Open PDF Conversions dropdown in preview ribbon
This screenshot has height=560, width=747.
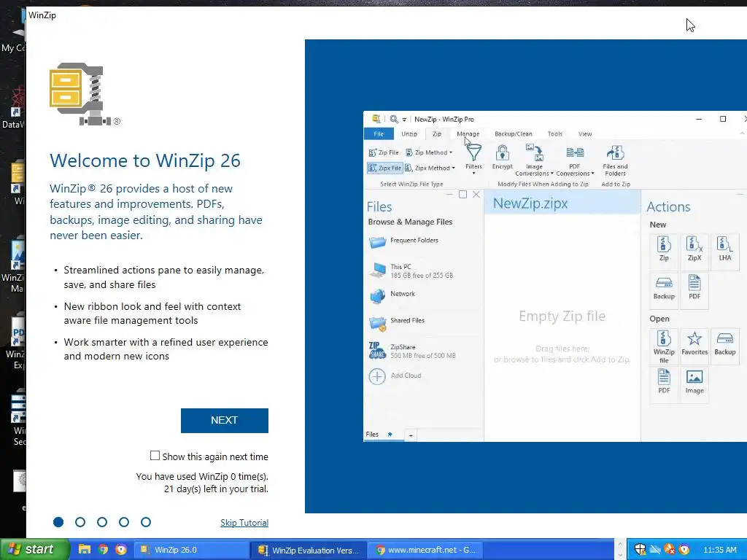click(575, 160)
